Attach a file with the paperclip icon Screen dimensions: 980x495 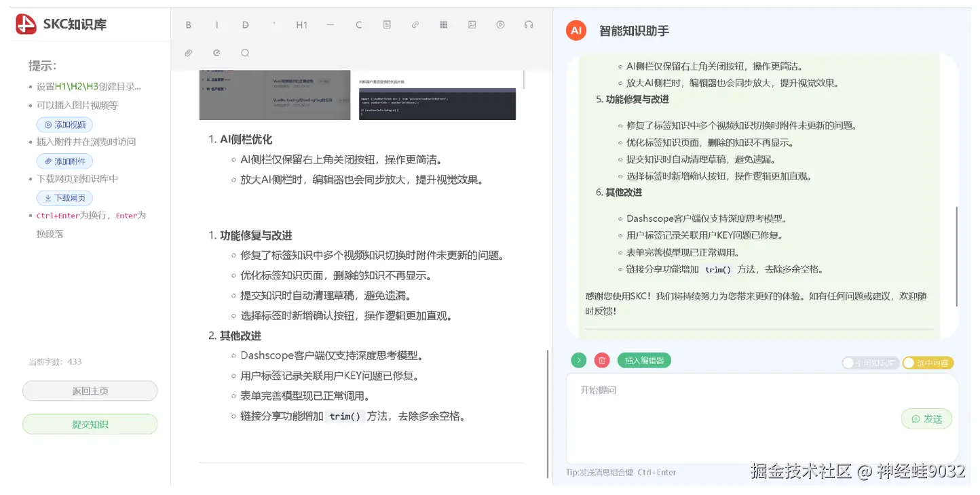(188, 52)
